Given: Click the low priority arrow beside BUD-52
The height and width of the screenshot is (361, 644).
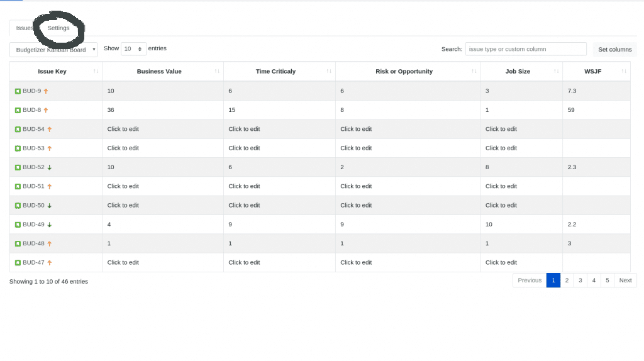Looking at the screenshot, I should point(49,167).
